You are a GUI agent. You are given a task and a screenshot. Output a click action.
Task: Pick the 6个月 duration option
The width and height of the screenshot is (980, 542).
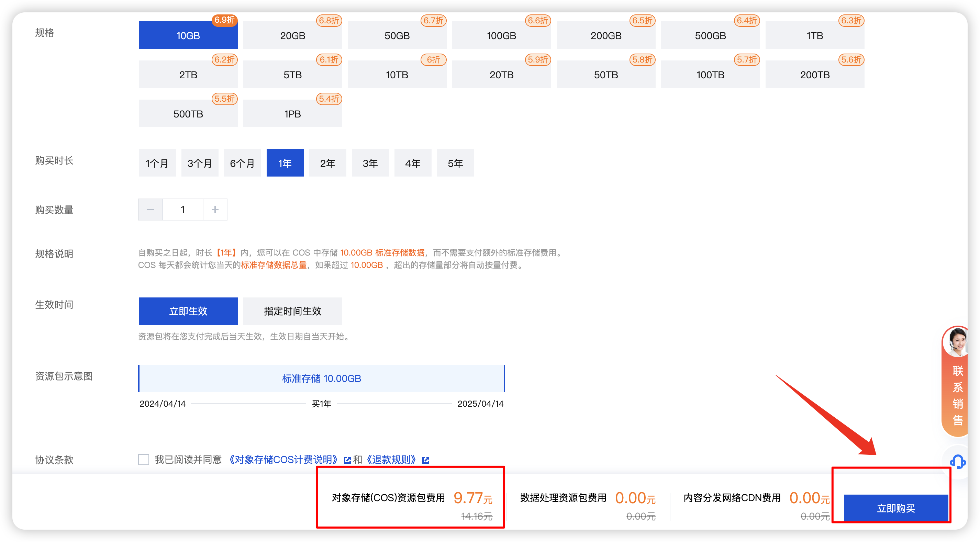(242, 163)
